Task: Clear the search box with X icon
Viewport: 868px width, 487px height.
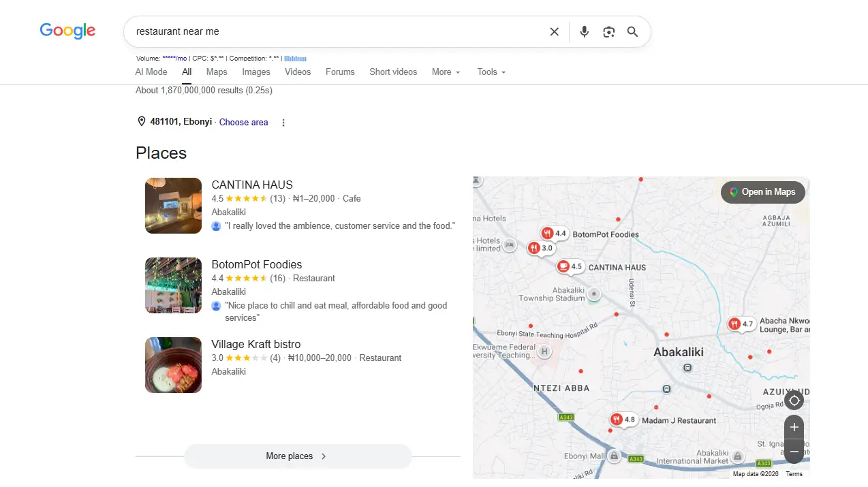Action: [x=554, y=31]
